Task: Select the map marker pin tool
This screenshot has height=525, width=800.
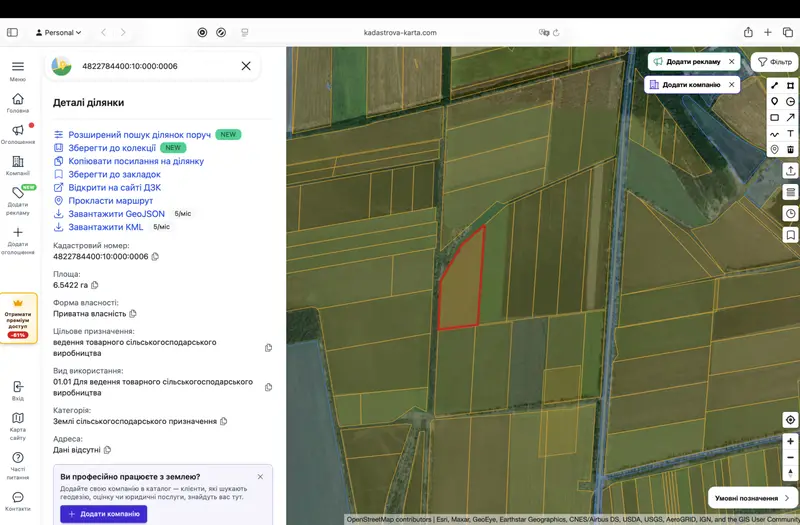Action: pos(774,102)
